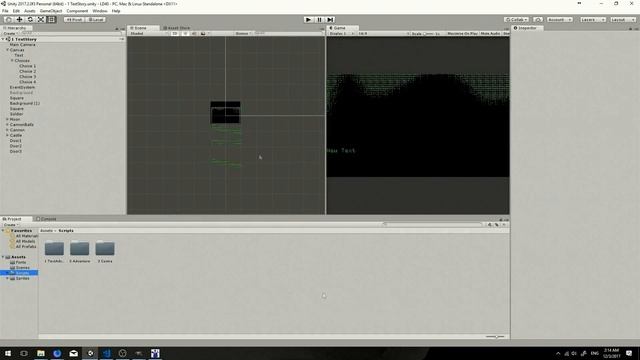
Task: Open the Assets menu
Action: (x=30, y=11)
